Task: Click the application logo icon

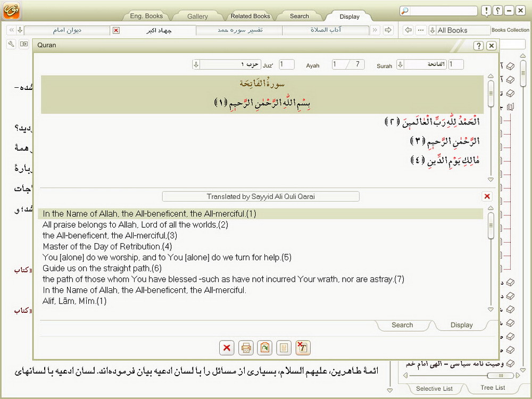Action: (12, 11)
